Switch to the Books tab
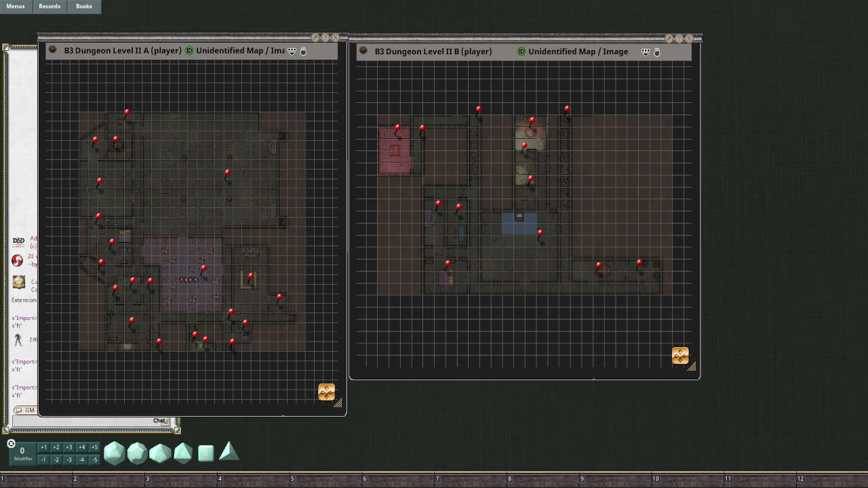Viewport: 868px width, 488px height. 83,6
